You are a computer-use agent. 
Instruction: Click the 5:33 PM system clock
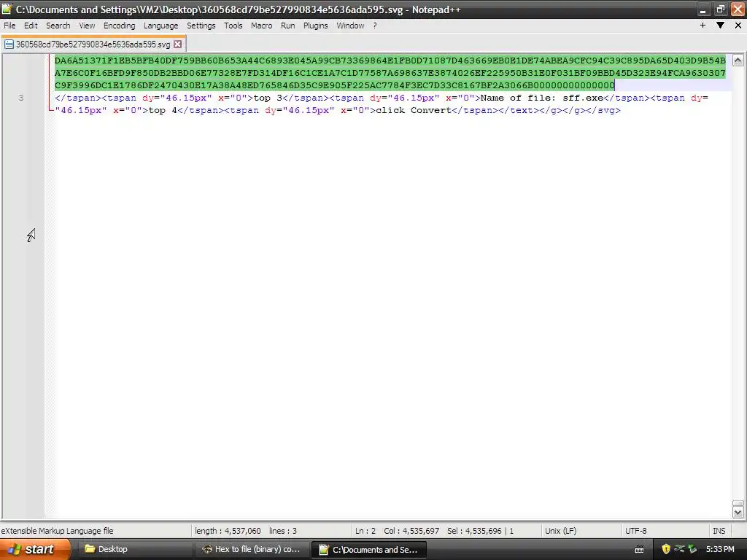(x=720, y=549)
